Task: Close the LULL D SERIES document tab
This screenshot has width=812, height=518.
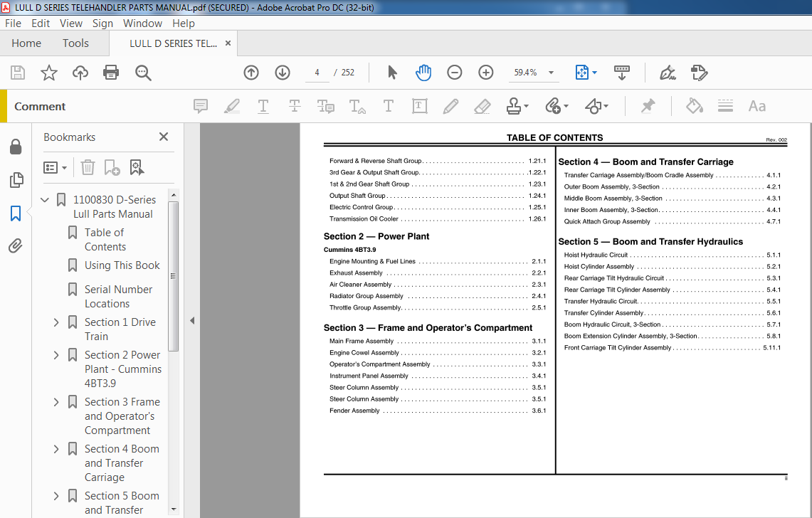Action: pos(228,43)
